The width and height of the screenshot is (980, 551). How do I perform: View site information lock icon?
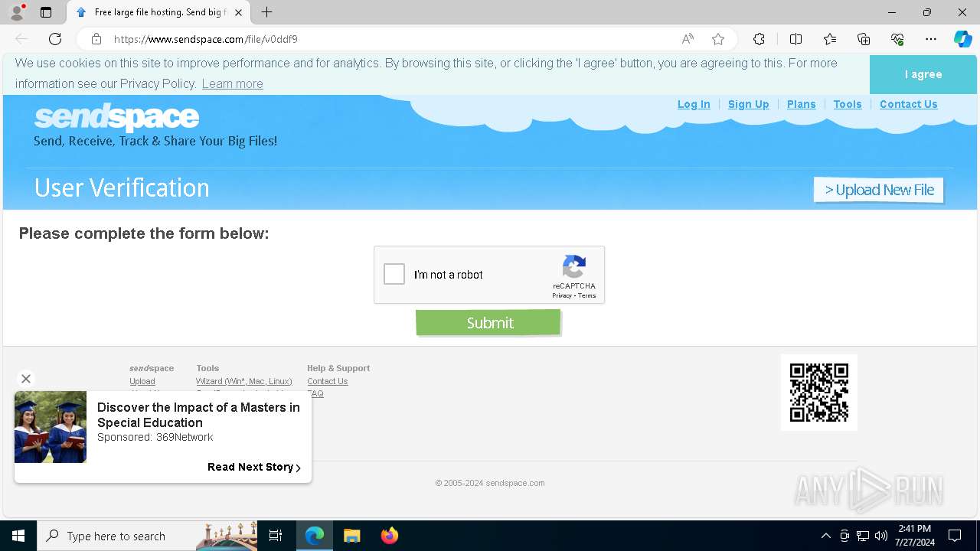click(96, 39)
